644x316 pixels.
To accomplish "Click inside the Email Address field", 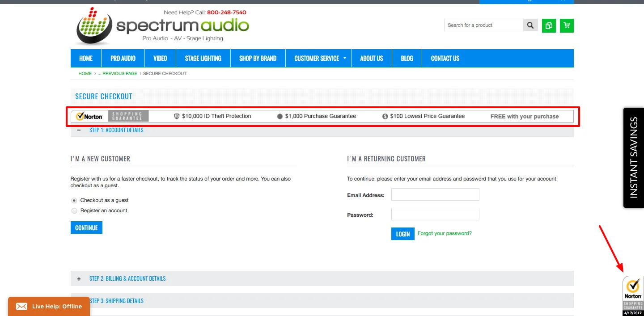I will tap(435, 194).
